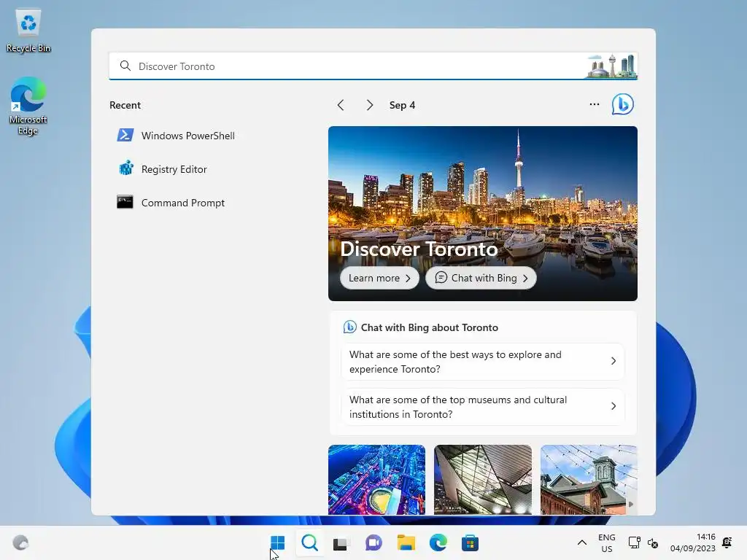Open ENG US language switcher
The height and width of the screenshot is (560, 747).
(x=606, y=542)
